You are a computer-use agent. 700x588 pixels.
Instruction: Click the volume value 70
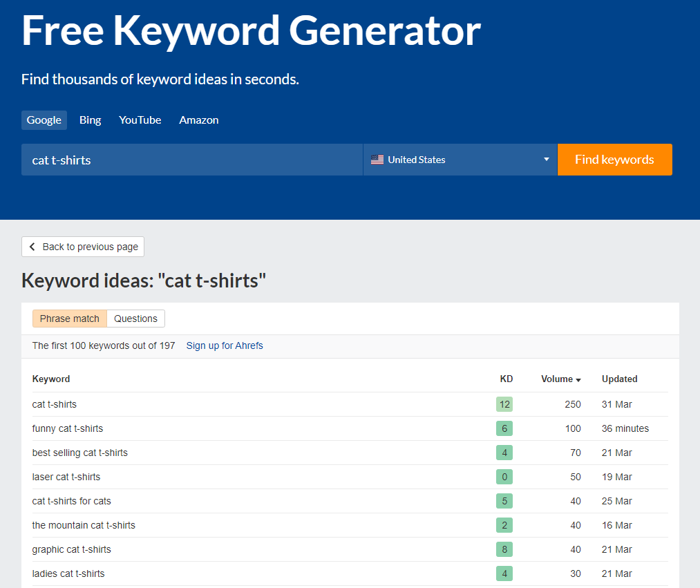[576, 453]
